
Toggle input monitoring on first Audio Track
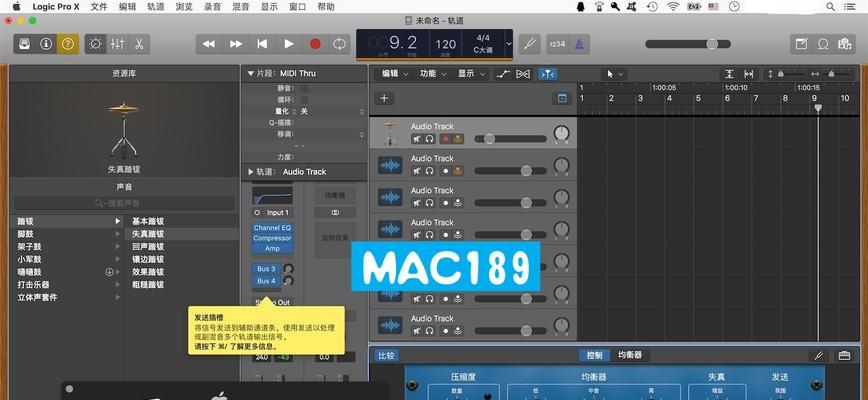pyautogui.click(x=458, y=139)
